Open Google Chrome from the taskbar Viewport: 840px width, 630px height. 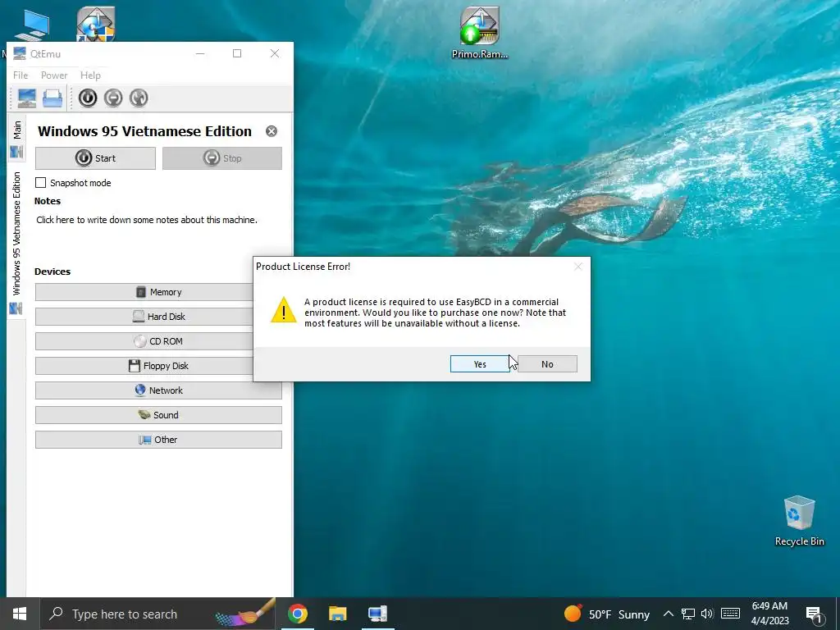click(x=297, y=614)
